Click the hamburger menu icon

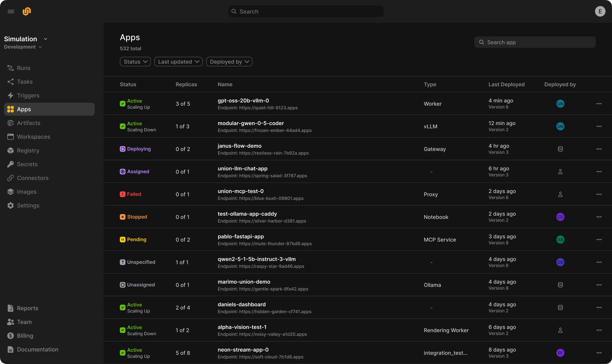point(11,12)
